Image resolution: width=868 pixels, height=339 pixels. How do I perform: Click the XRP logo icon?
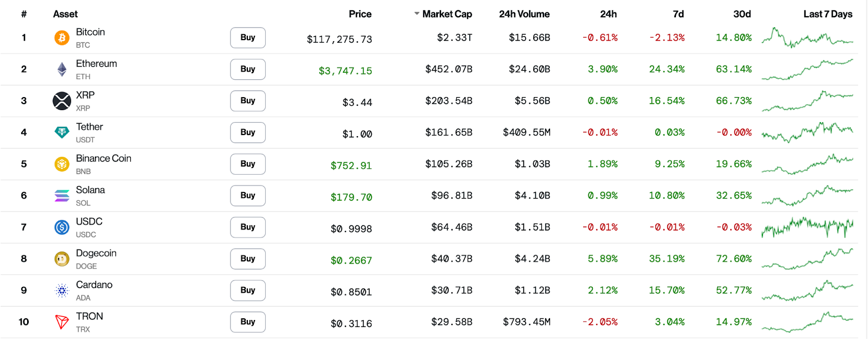point(62,101)
